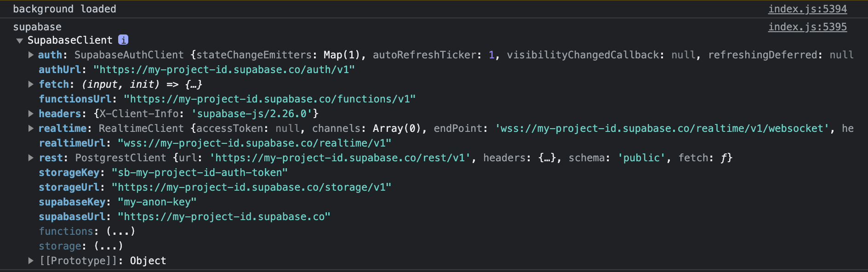
Task: Click the storage getter property name
Action: pos(60,246)
